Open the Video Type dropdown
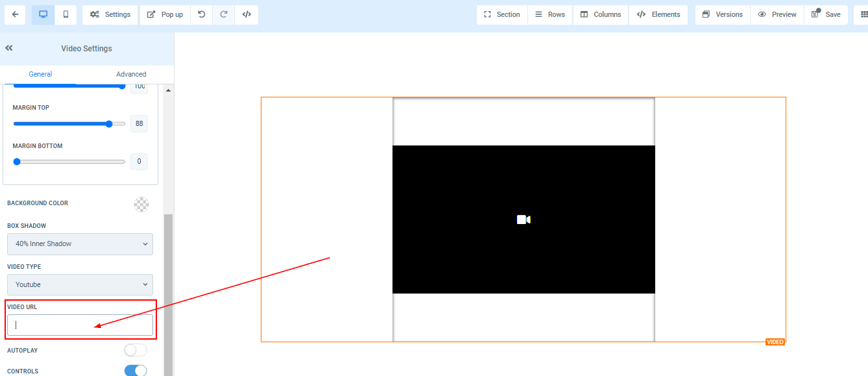The width and height of the screenshot is (868, 376). (80, 284)
